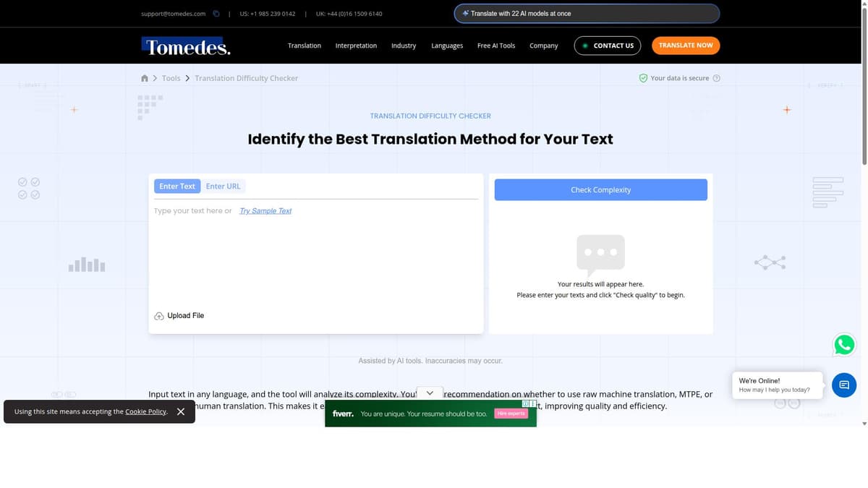The height and width of the screenshot is (488, 868).
Task: Open the Languages menu
Action: coord(447,46)
